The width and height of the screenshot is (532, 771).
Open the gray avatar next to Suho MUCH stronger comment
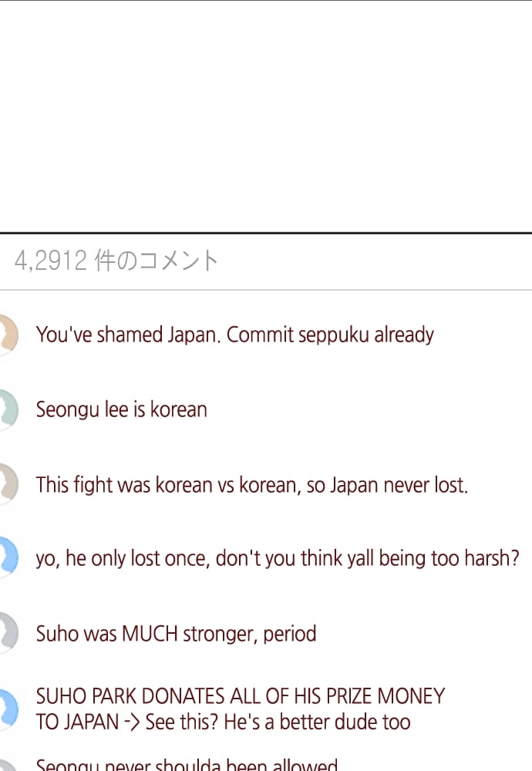point(8,632)
